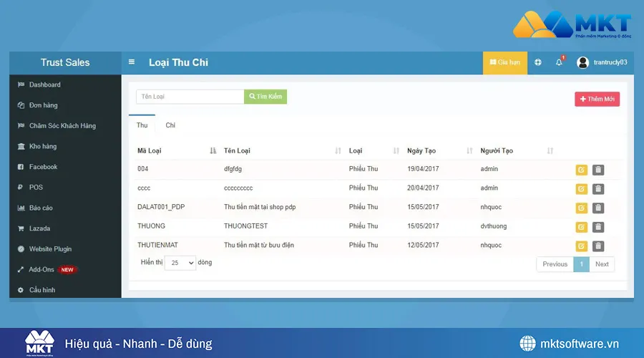Delete the THUTIENMAT row

598,246
